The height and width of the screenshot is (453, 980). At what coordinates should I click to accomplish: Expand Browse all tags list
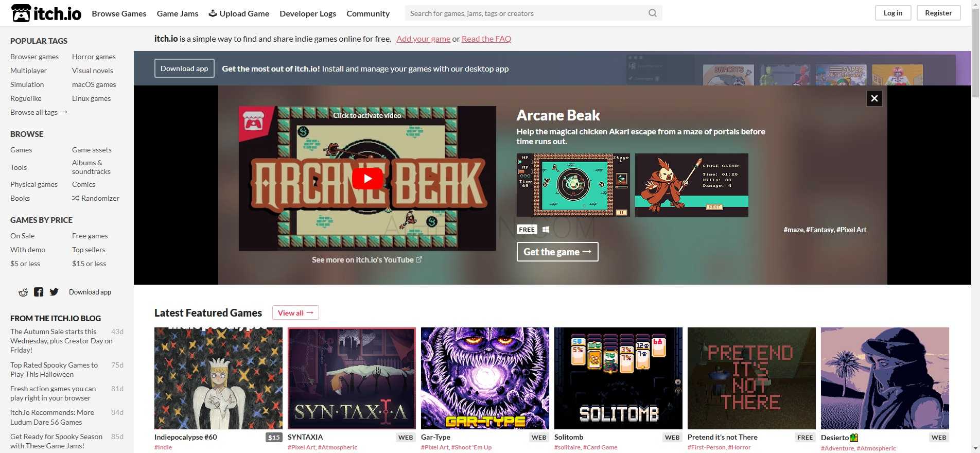39,112
